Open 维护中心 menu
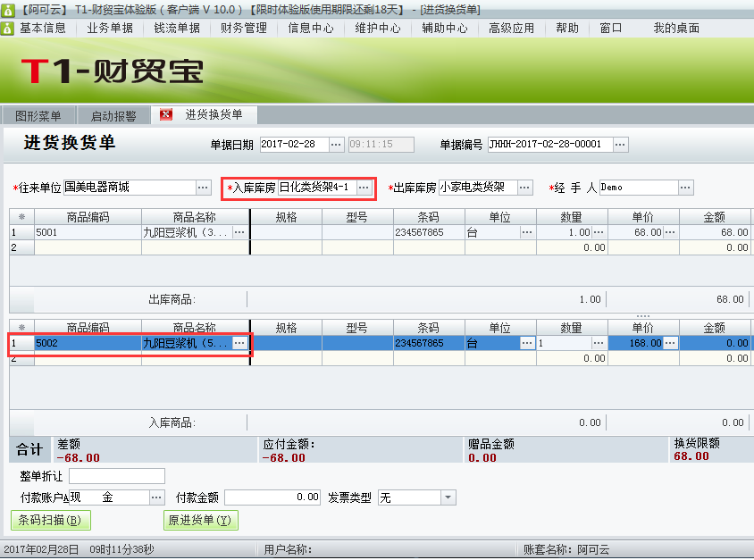754x560 pixels. point(378,29)
